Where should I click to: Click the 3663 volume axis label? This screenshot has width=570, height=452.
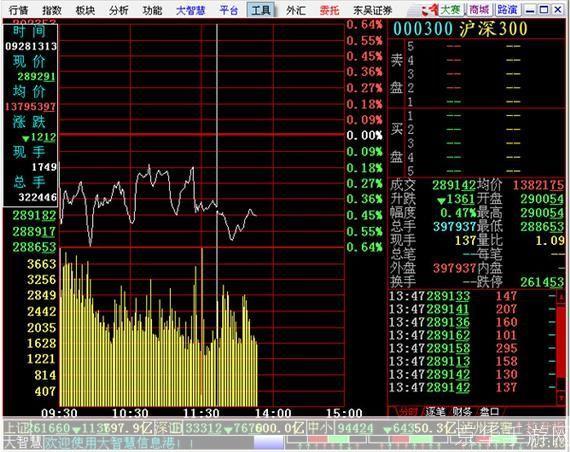(41, 264)
